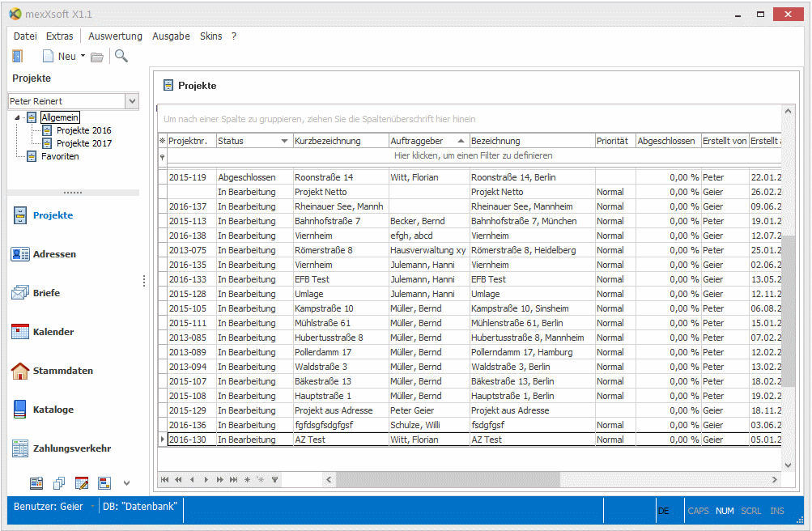Go to first record in grid navigator
This screenshot has height=531, width=812.
pyautogui.click(x=164, y=480)
